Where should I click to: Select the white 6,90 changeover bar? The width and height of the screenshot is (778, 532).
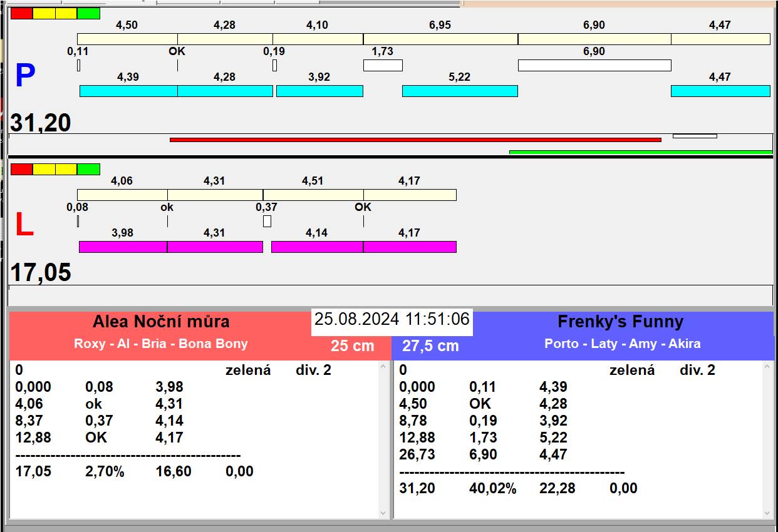coord(594,65)
